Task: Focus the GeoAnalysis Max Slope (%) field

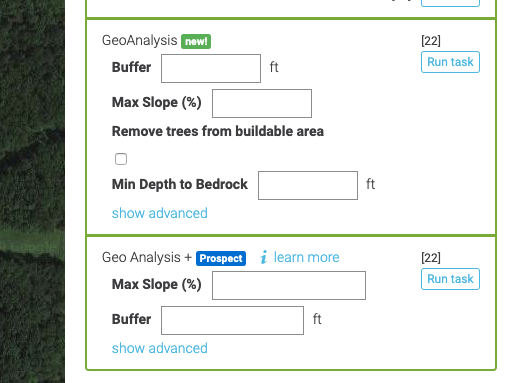Action: pyautogui.click(x=262, y=103)
